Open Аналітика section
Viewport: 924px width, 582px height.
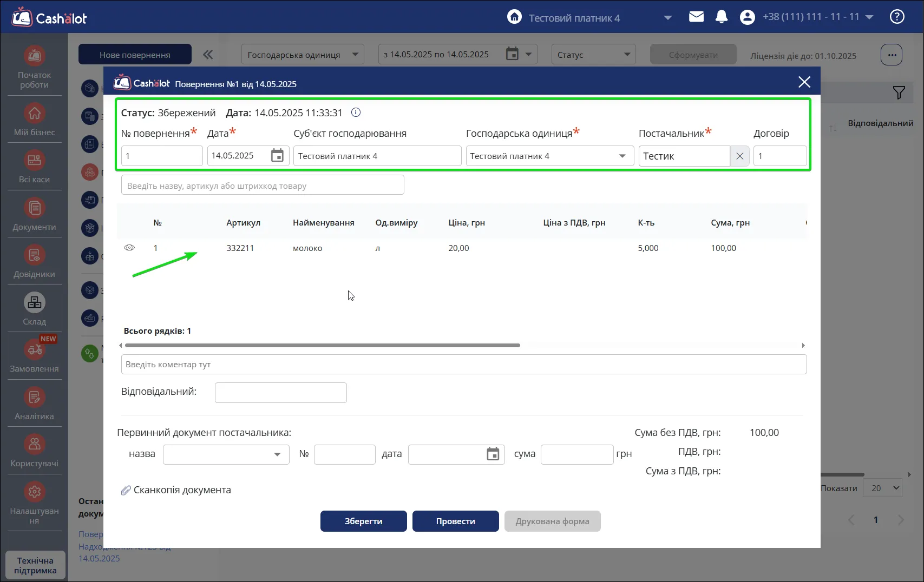point(34,404)
